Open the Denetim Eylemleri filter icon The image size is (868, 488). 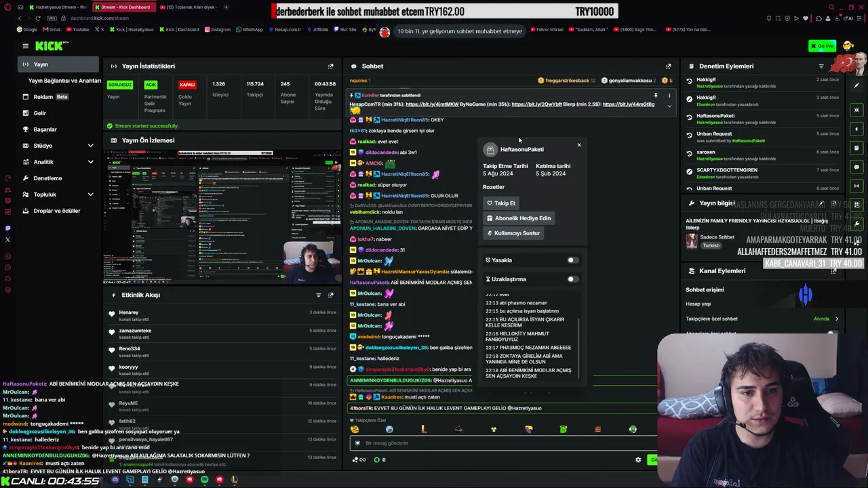[821, 66]
